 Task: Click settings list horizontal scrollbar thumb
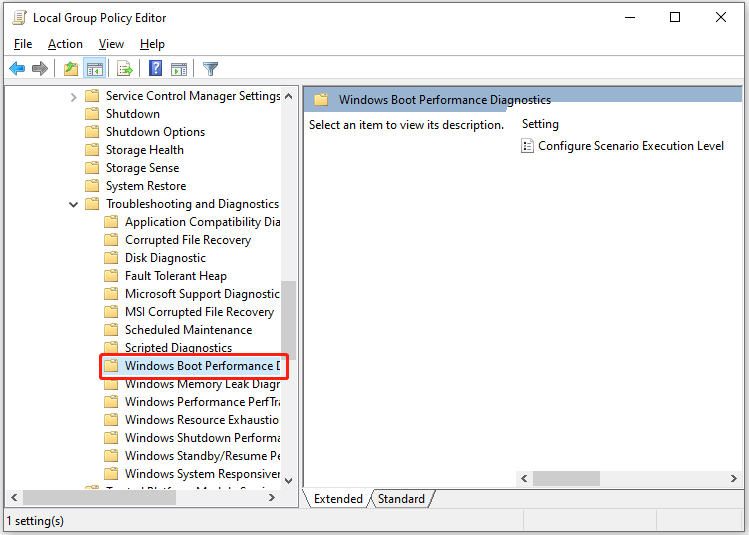[567, 478]
